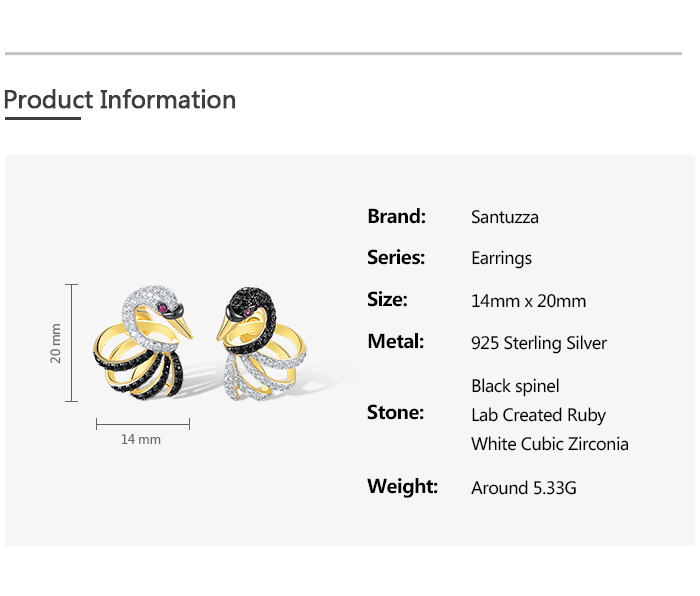Click the Santuzza brand name
Image resolution: width=700 pixels, height=596 pixels.
505,217
